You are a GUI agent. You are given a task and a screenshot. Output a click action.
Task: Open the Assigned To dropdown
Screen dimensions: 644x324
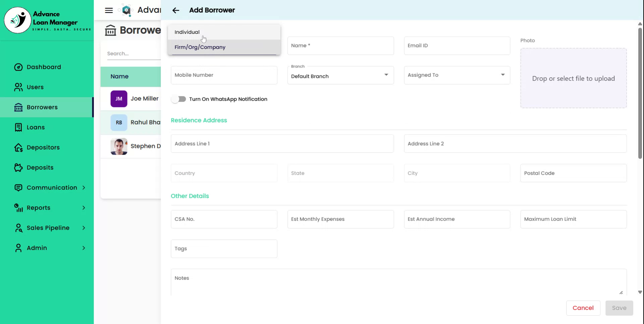(502, 75)
